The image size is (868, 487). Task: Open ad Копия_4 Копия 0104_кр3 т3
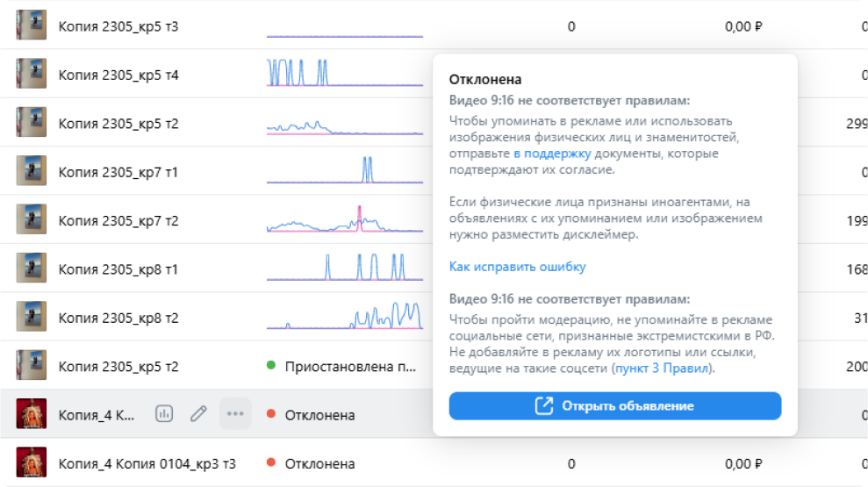click(147, 464)
